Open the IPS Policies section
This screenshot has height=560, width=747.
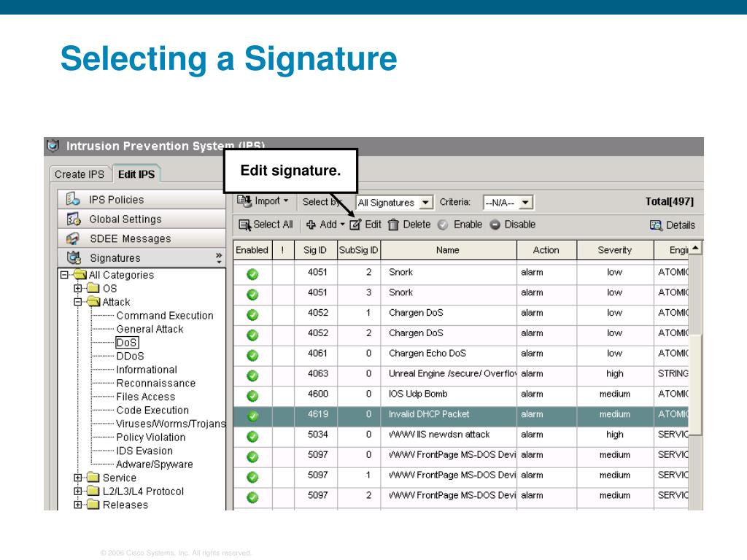142,200
